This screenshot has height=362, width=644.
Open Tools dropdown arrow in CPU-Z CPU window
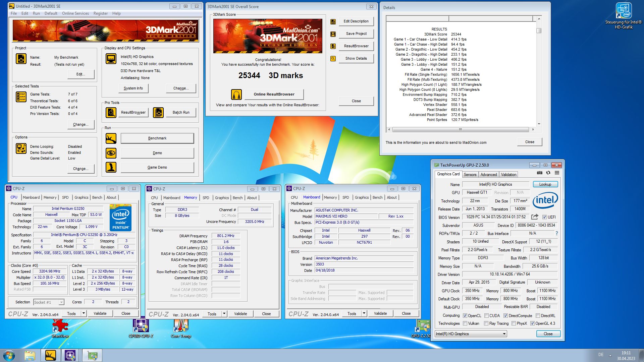point(84,313)
